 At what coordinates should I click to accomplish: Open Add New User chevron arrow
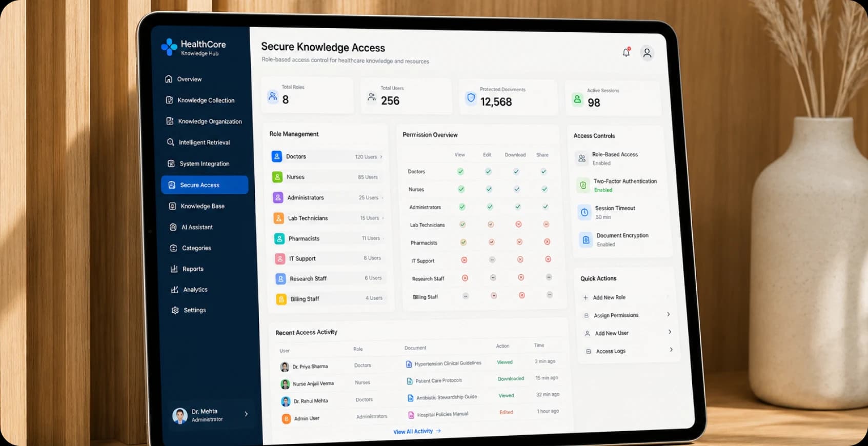point(670,332)
